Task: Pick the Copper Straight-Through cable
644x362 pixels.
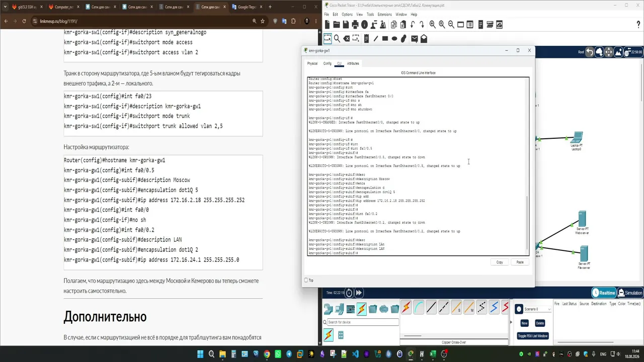Action: pos(431,308)
